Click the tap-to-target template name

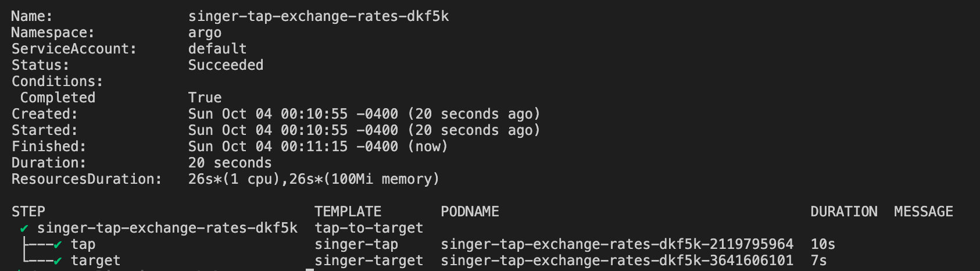coord(369,228)
